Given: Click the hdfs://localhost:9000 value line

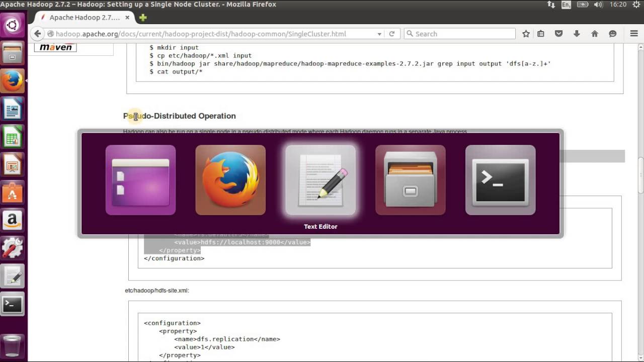Looking at the screenshot, I should tap(243, 242).
